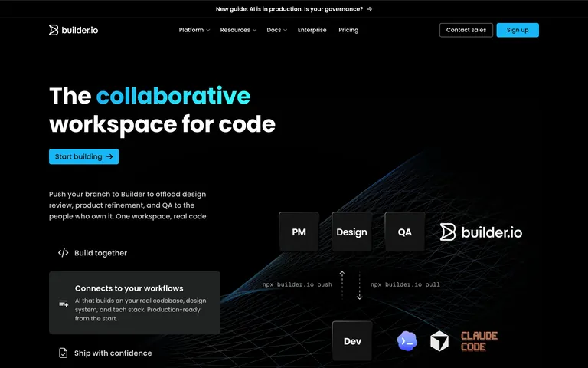588x368 pixels.
Task: Click the 'Push your branch to Builder' paragraph
Action: point(129,205)
